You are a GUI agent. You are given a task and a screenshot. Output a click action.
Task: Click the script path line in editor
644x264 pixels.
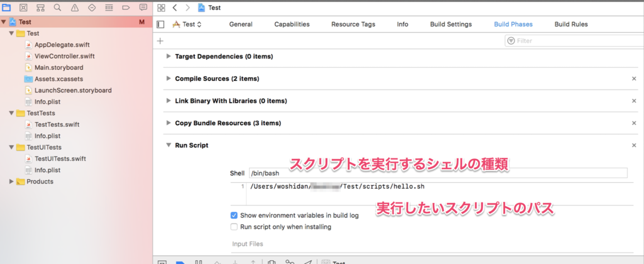[337, 187]
